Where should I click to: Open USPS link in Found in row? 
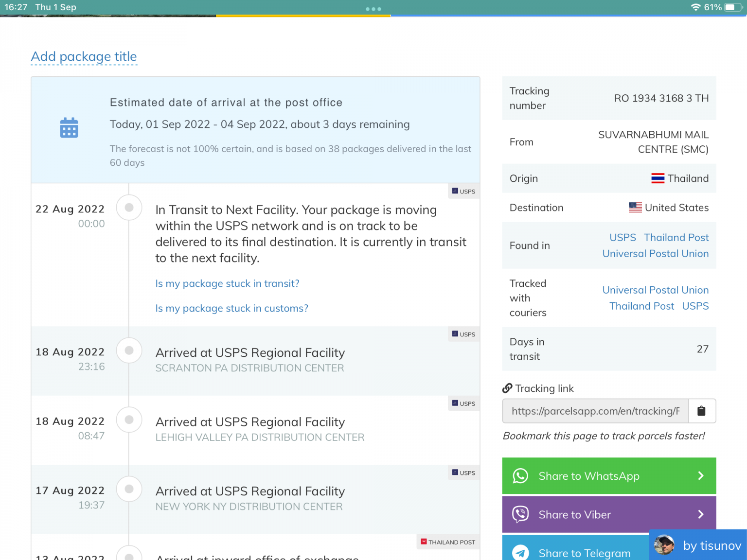622,237
